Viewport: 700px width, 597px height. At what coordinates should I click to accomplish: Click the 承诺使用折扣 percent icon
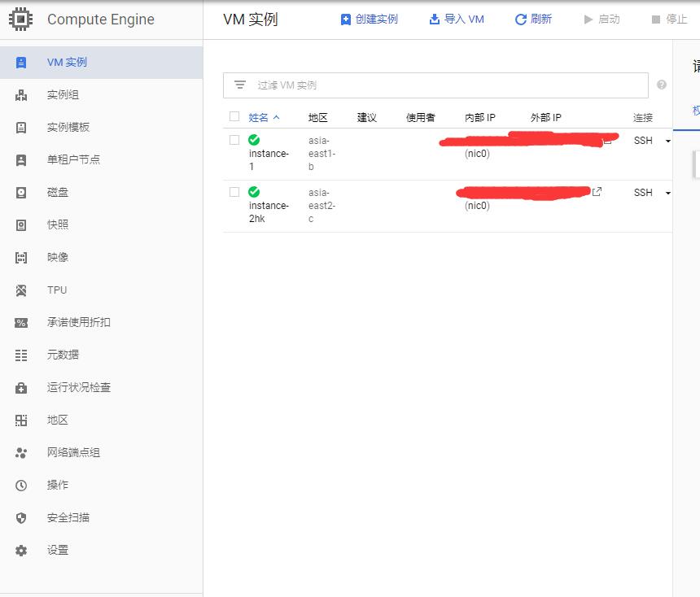pos(21,323)
